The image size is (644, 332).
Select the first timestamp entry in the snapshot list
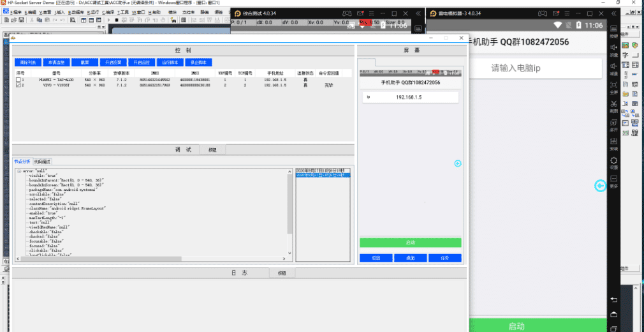323,170
